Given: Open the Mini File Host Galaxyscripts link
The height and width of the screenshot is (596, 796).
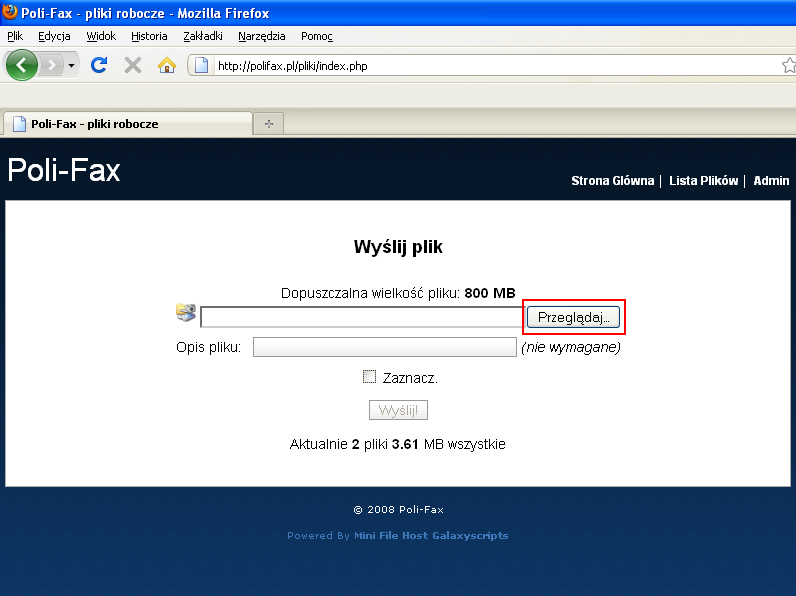Looking at the screenshot, I should point(431,536).
